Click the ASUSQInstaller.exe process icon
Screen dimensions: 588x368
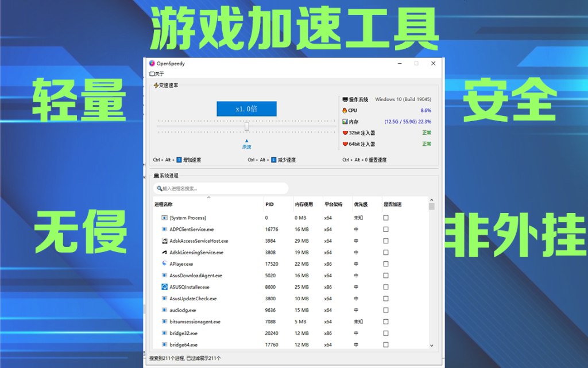tap(164, 287)
